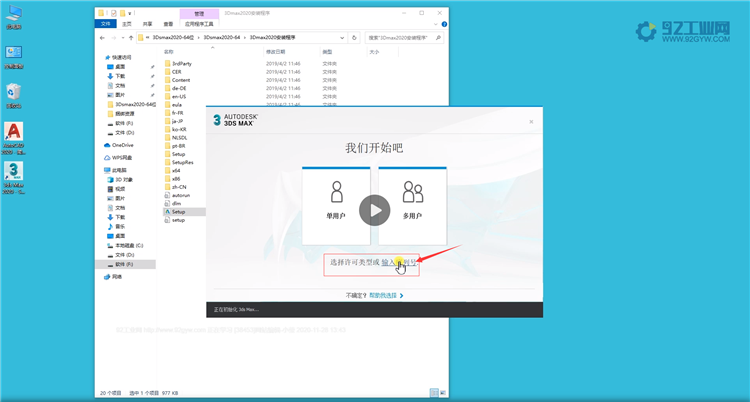Viewport: 750px width, 402px height.
Task: Choose the 单用户 license option
Action: pos(336,206)
